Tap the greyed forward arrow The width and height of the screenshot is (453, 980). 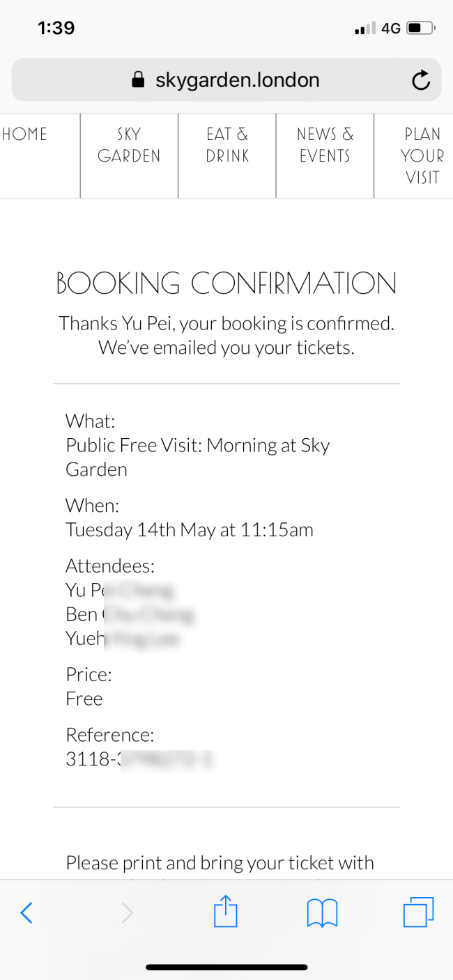pyautogui.click(x=127, y=912)
